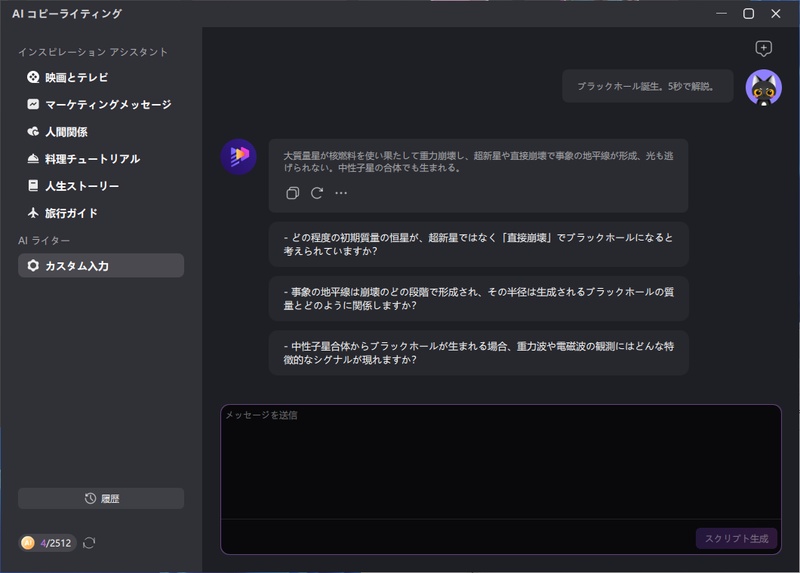The image size is (800, 573).
Task: Copy the AI response text
Action: click(292, 193)
